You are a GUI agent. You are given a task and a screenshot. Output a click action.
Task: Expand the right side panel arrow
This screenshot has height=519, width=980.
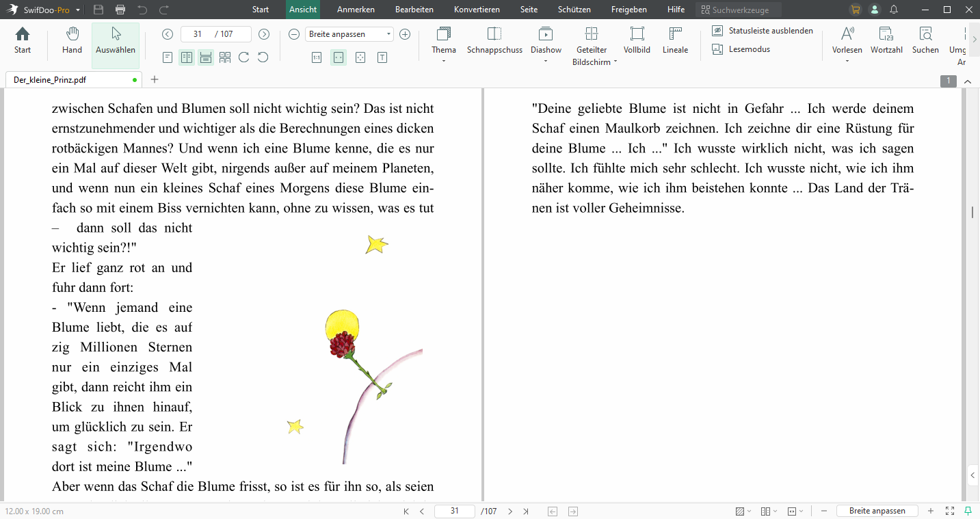click(x=974, y=475)
